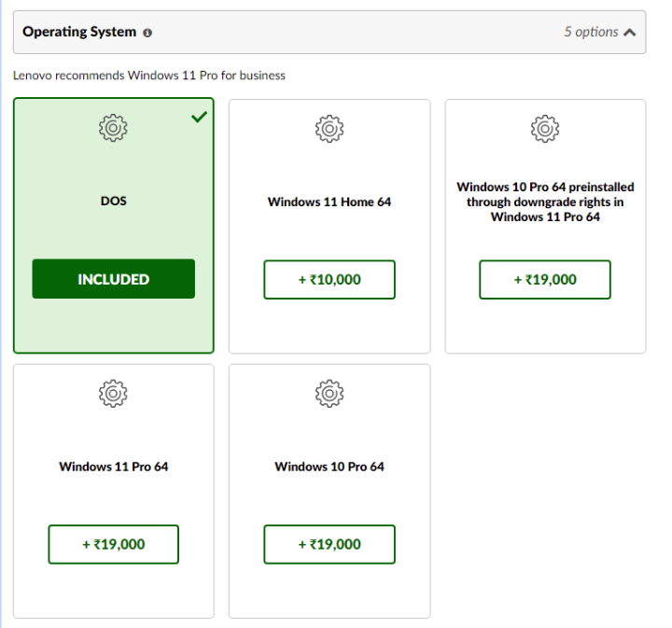
Task: Click the info icon beside Operating System
Action: click(x=147, y=33)
